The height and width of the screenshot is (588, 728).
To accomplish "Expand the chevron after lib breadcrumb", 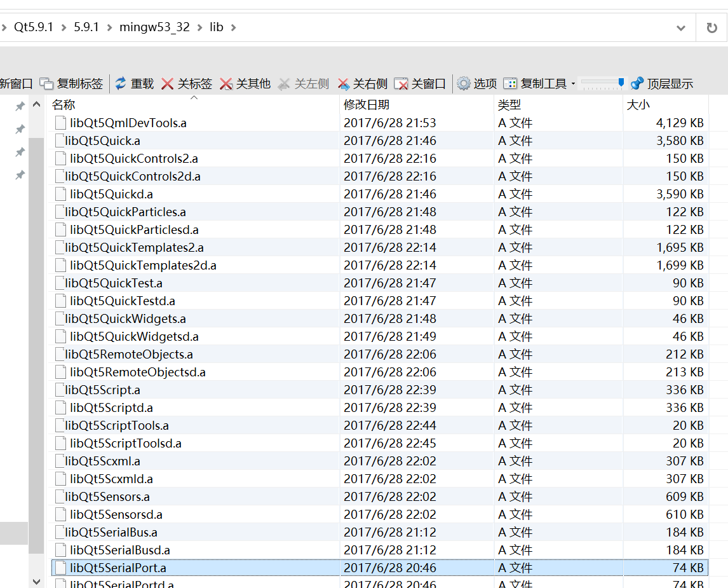I will click(233, 27).
